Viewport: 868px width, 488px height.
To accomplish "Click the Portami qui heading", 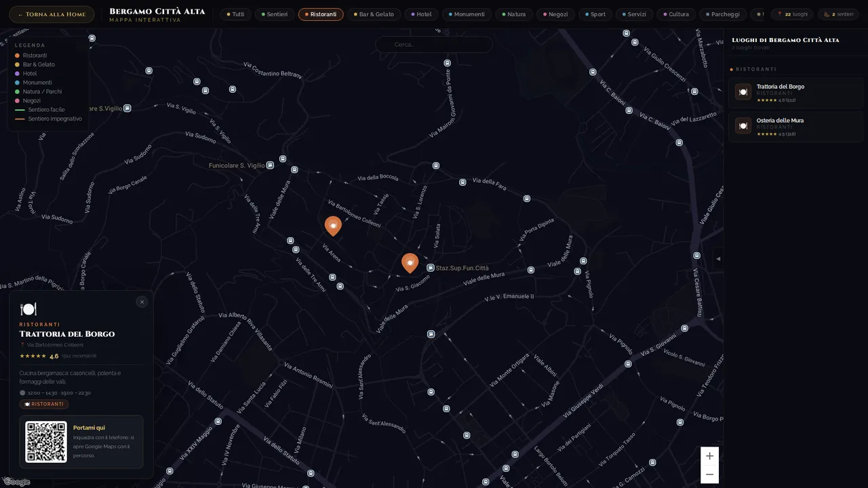I will coord(89,428).
